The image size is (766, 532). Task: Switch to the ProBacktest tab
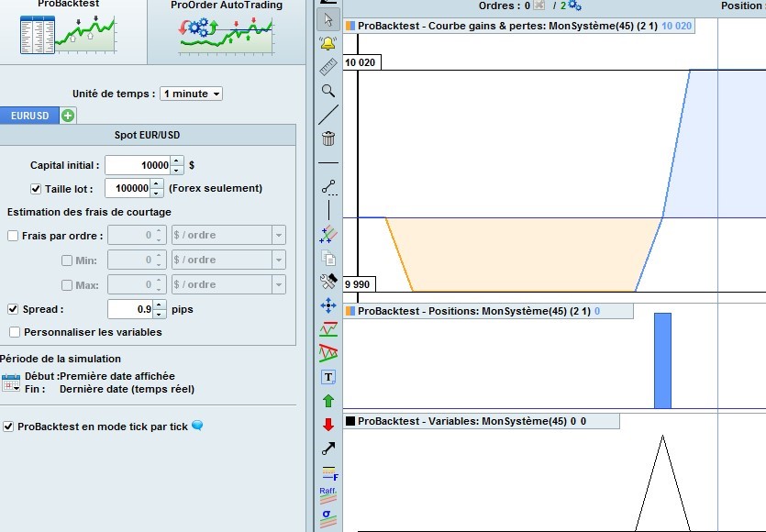(73, 32)
